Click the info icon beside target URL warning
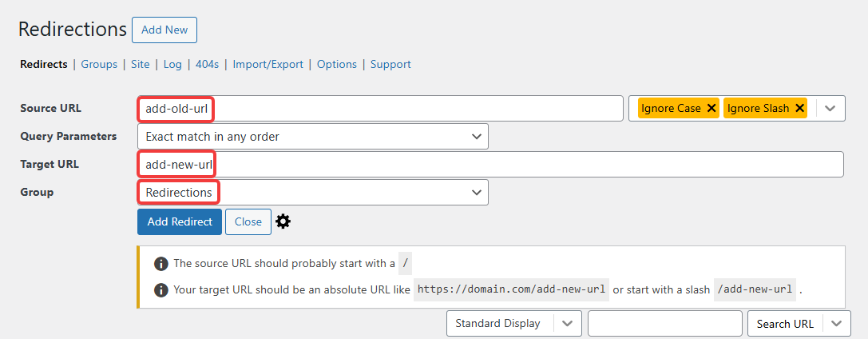The width and height of the screenshot is (868, 339). tap(161, 289)
